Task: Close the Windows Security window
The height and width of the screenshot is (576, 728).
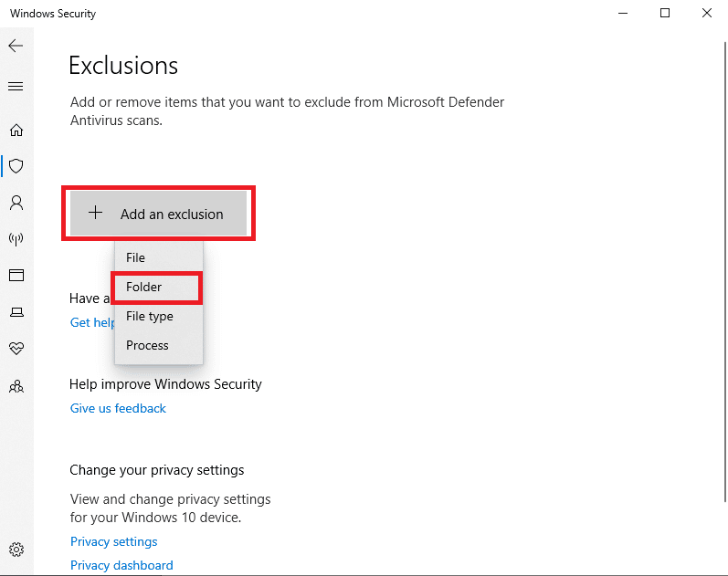Action: tap(707, 13)
